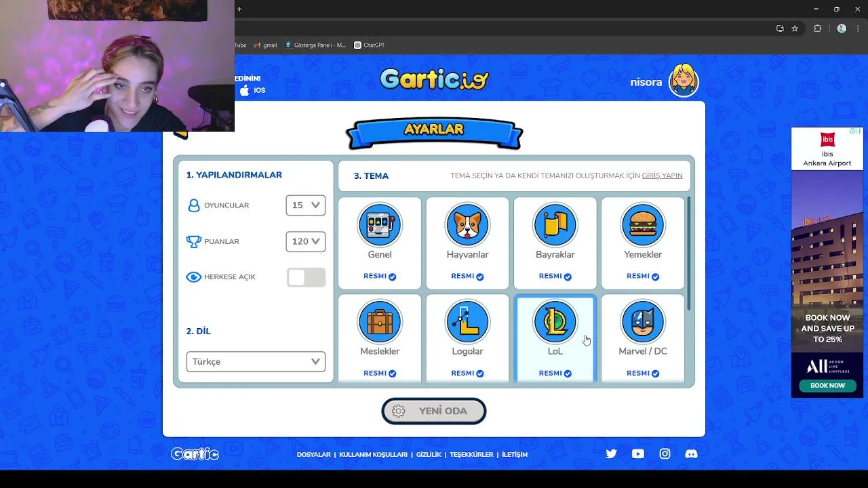Open TEŞEKKÜRLER footer link

pyautogui.click(x=471, y=455)
